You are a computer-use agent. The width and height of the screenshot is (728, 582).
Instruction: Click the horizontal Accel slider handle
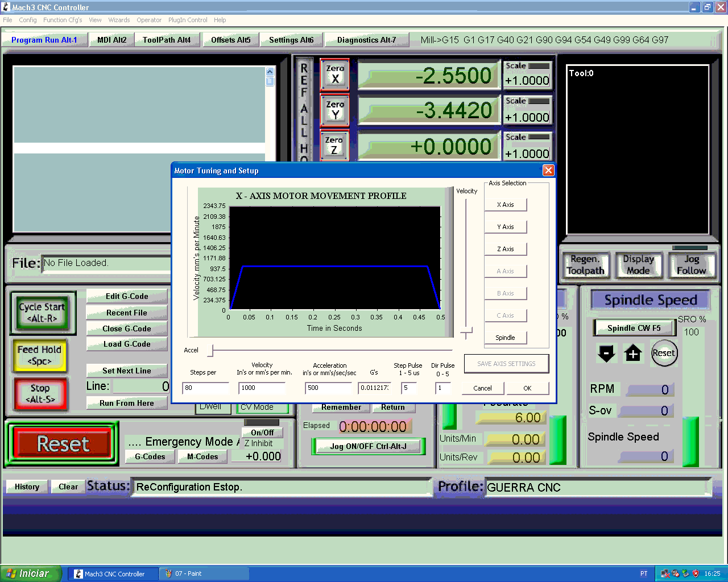click(x=210, y=351)
